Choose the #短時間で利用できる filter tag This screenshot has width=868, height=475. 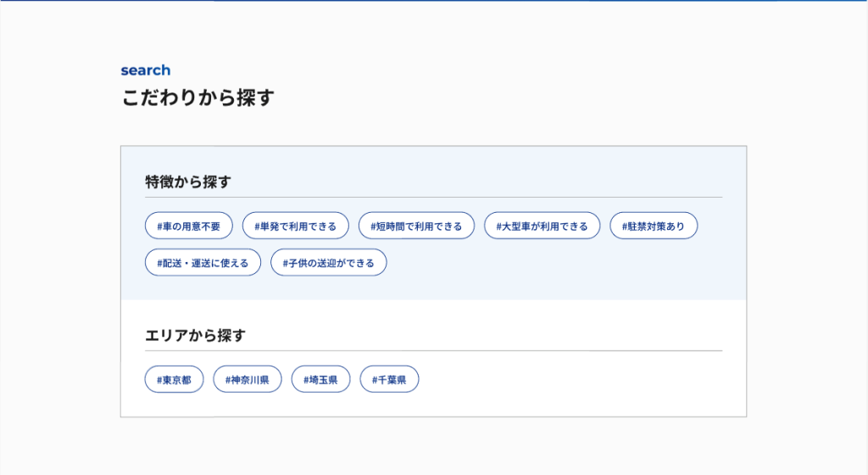click(416, 226)
